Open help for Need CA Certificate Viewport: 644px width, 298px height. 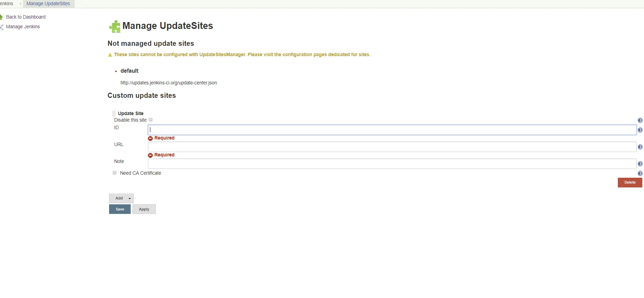(x=640, y=173)
